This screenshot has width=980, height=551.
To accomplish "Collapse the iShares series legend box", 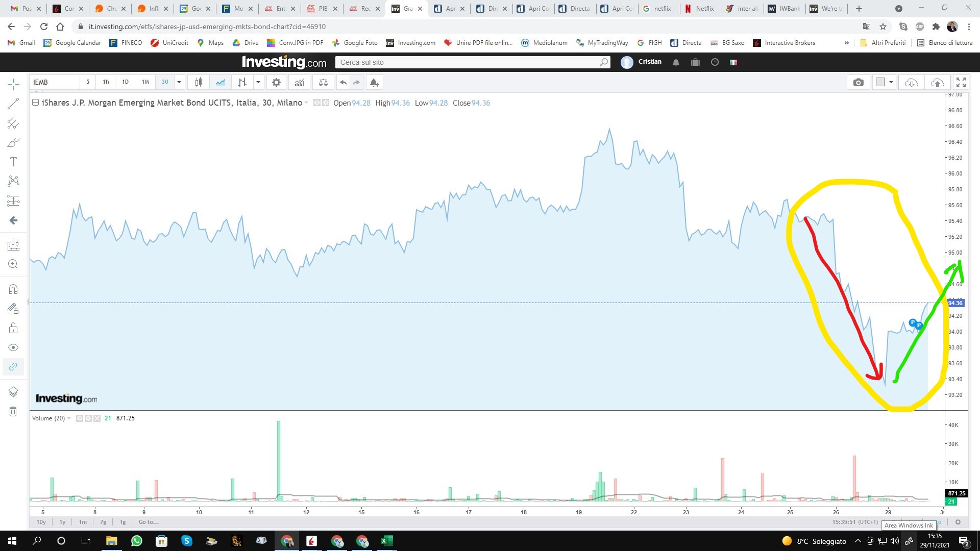I will click(35, 103).
